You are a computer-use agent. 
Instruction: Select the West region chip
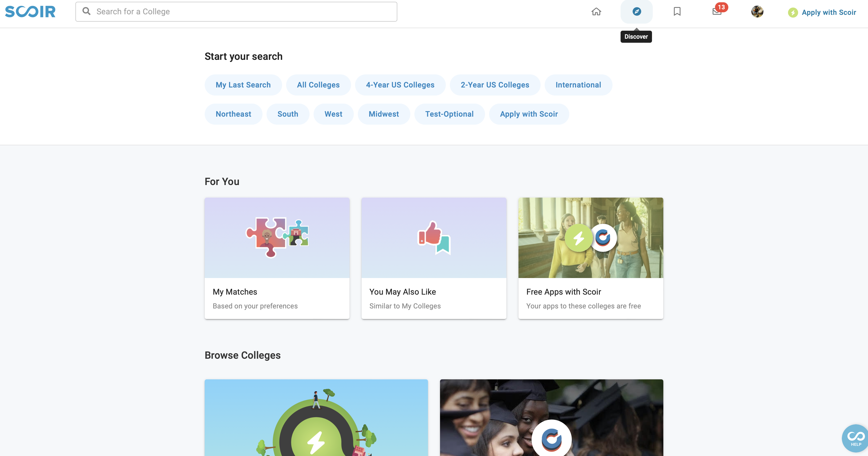[333, 114]
